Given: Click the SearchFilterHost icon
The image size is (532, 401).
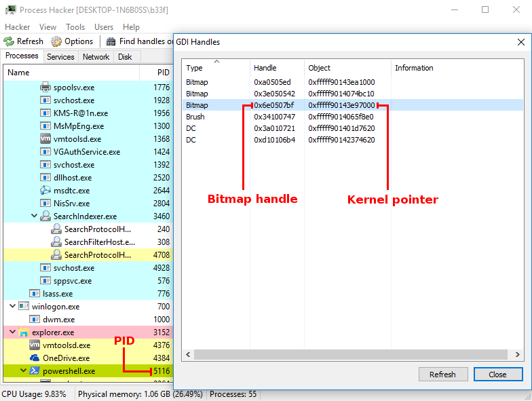Looking at the screenshot, I should point(56,242).
